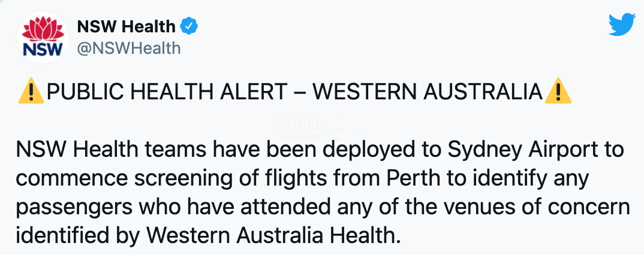
Task: Click WESTERN AUSTRALIA in the headline
Action: coord(428,92)
